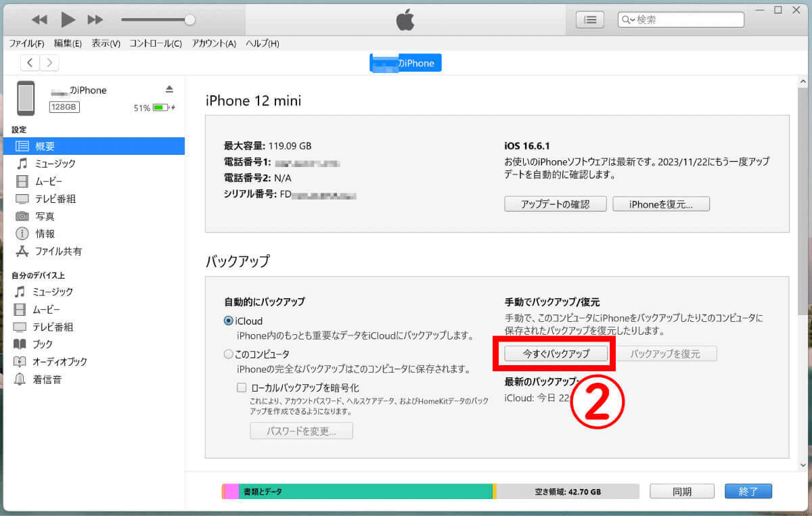Select the iCloud backup radio button
This screenshot has height=516, width=812.
pyautogui.click(x=229, y=321)
